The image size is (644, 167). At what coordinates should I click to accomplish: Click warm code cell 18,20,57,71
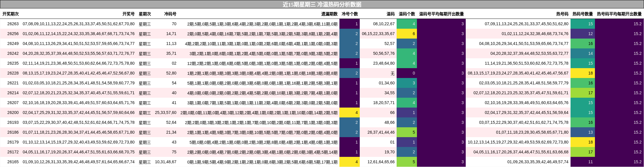(384, 103)
